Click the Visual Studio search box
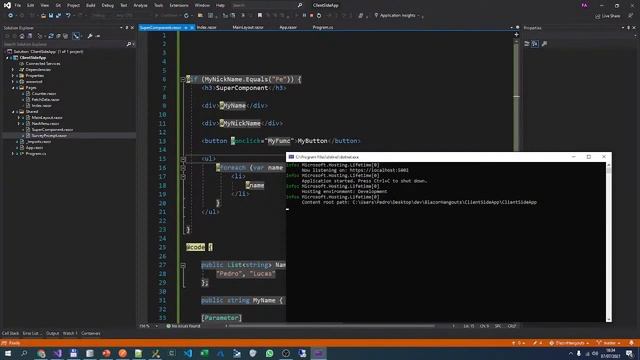 pyautogui.click(x=267, y=5)
